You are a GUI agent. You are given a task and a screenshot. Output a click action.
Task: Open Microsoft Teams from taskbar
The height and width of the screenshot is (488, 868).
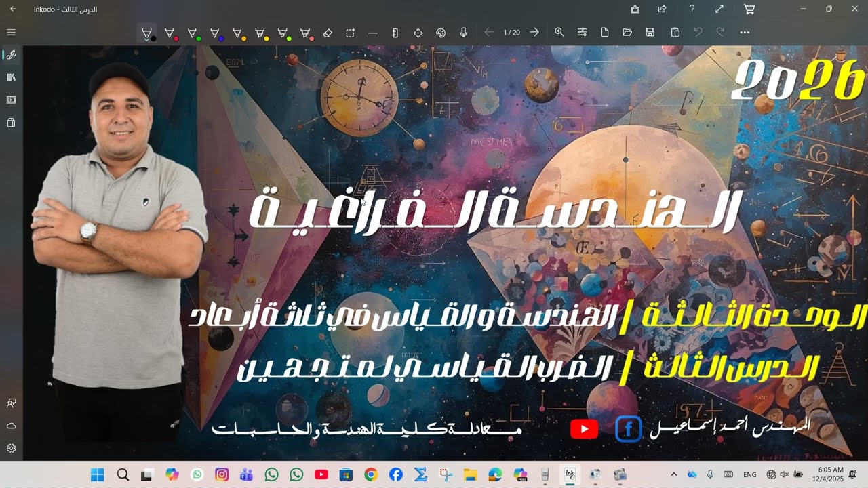coord(246,474)
